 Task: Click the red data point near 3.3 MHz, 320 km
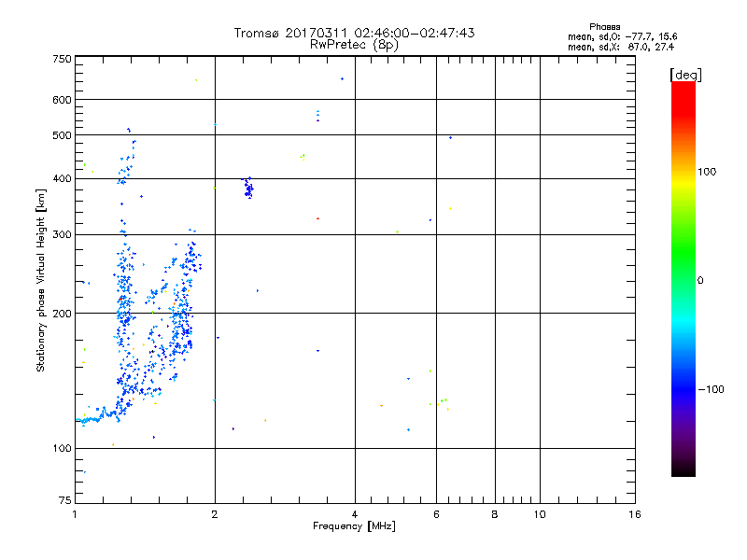pyautogui.click(x=317, y=218)
